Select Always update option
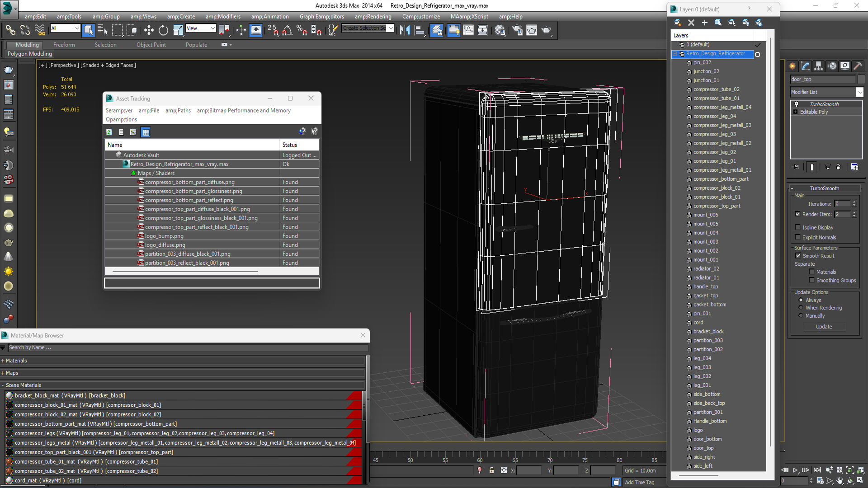The height and width of the screenshot is (488, 868). 801,300
